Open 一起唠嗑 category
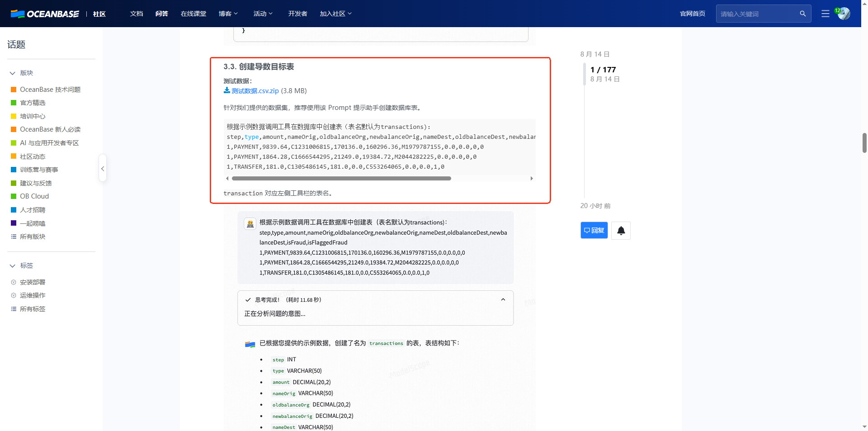This screenshot has height=431, width=868. [x=33, y=223]
